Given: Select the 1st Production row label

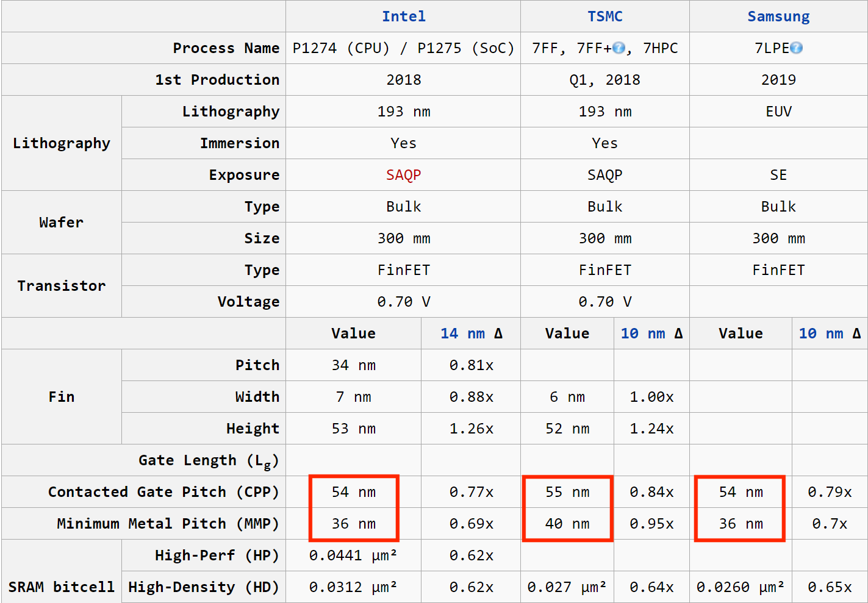Looking at the screenshot, I should click(217, 80).
